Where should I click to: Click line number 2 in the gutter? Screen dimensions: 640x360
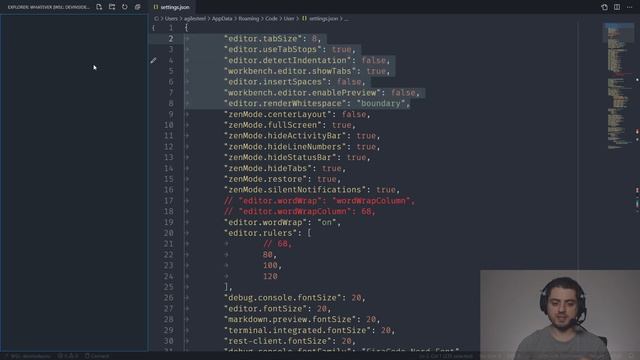(171, 39)
